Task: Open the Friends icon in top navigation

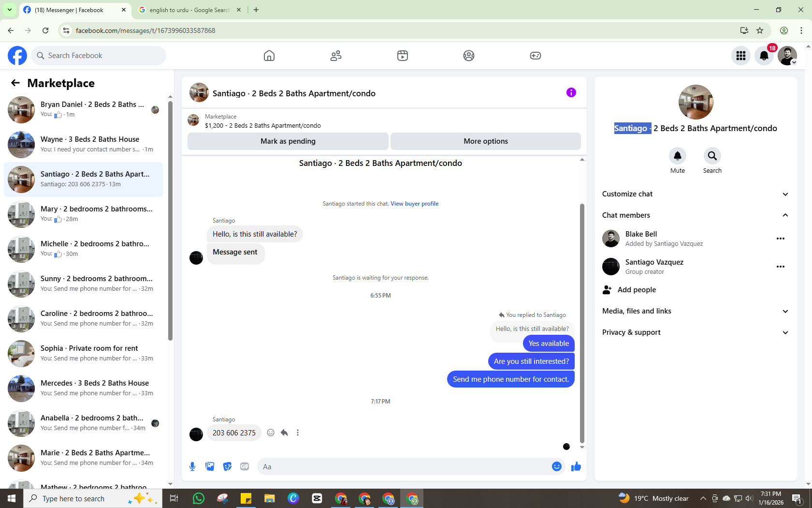Action: point(336,56)
